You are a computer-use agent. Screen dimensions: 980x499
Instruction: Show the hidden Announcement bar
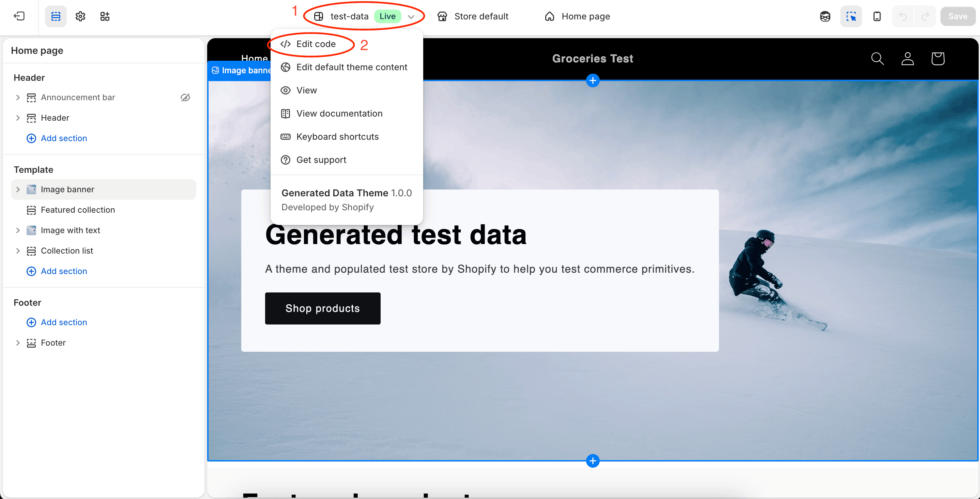tap(185, 97)
